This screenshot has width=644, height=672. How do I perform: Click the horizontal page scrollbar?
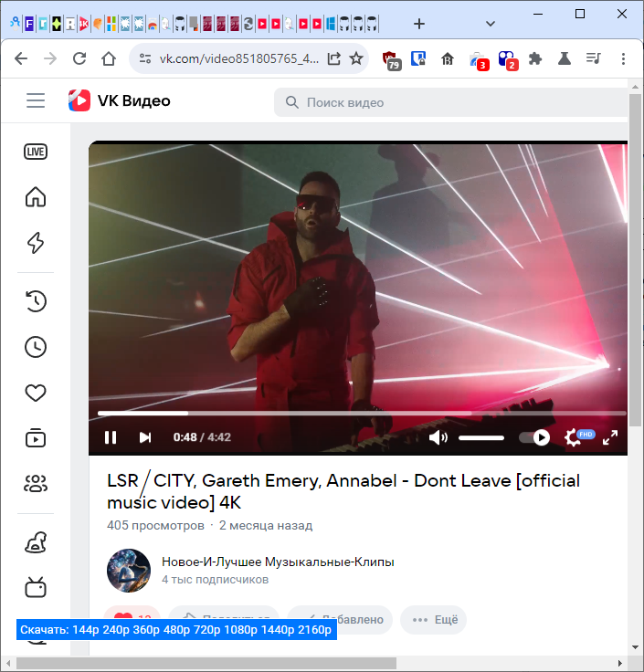point(206,663)
